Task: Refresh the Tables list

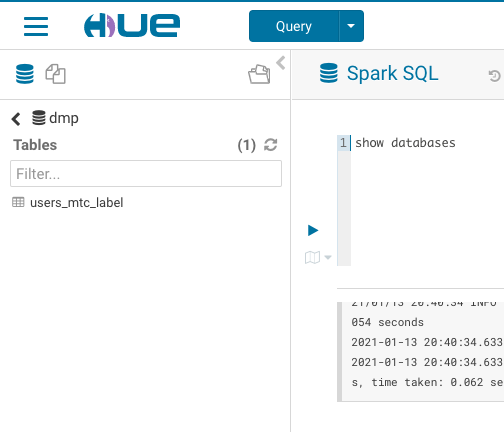Action: [270, 145]
